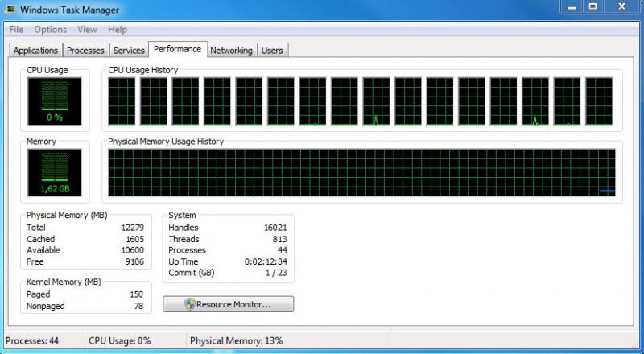Viewport: 644px width, 354px height.
Task: Click the Threads value 813
Action: tap(279, 239)
